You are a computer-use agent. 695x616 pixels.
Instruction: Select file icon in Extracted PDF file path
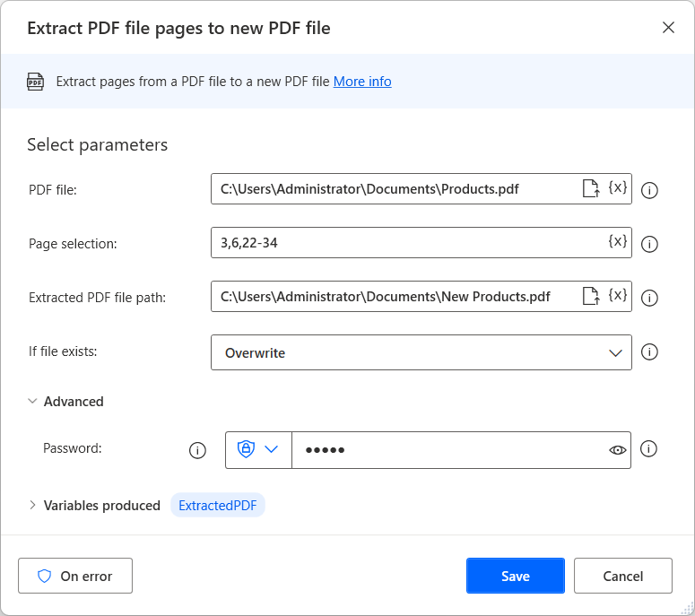click(x=591, y=296)
